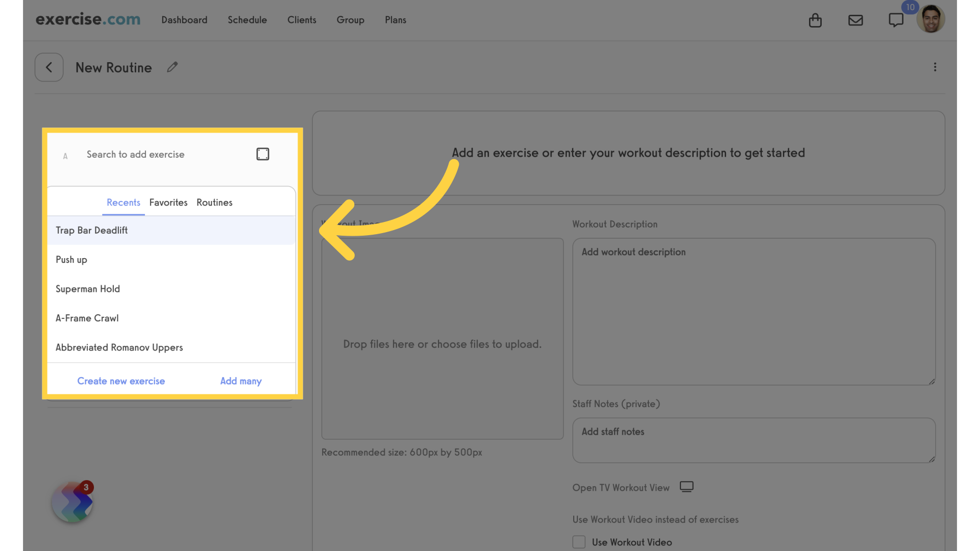The image size is (980, 551).
Task: Click Add many link in exercise panel
Action: coord(241,381)
